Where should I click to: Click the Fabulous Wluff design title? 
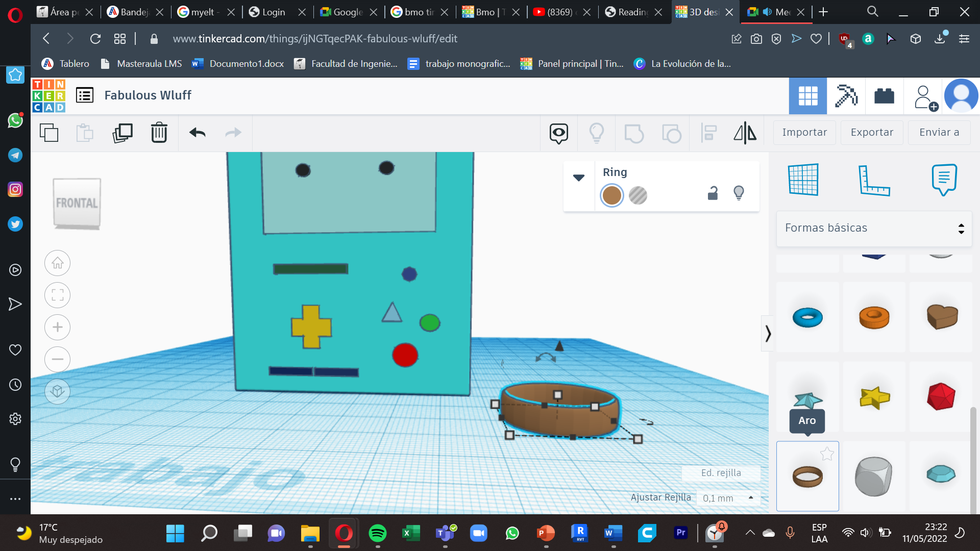(148, 95)
